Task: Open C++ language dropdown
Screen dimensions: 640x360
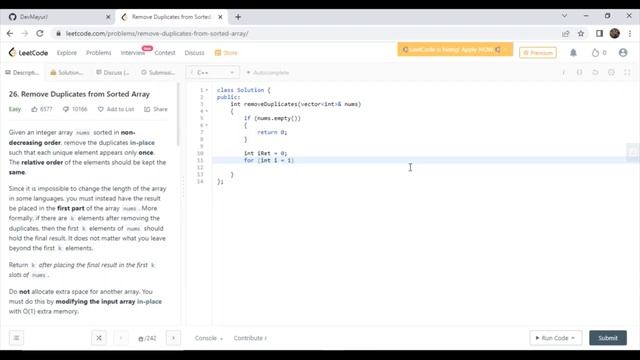Action: point(213,72)
